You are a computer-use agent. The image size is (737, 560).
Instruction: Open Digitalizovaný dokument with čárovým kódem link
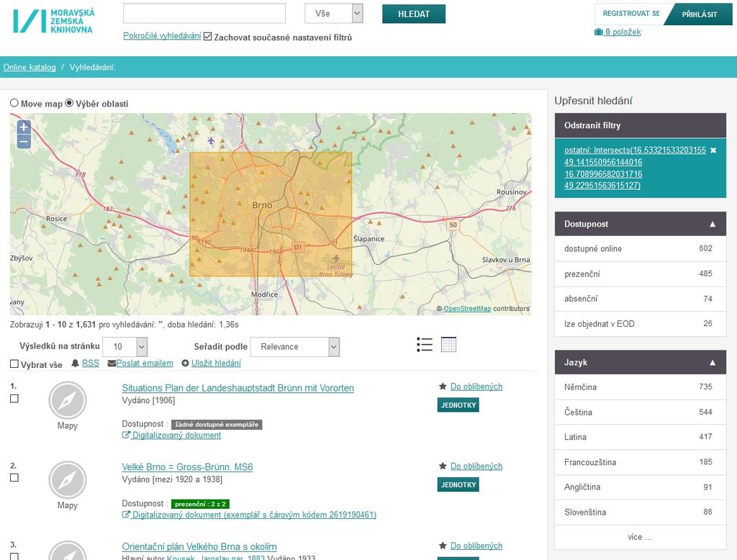click(254, 515)
